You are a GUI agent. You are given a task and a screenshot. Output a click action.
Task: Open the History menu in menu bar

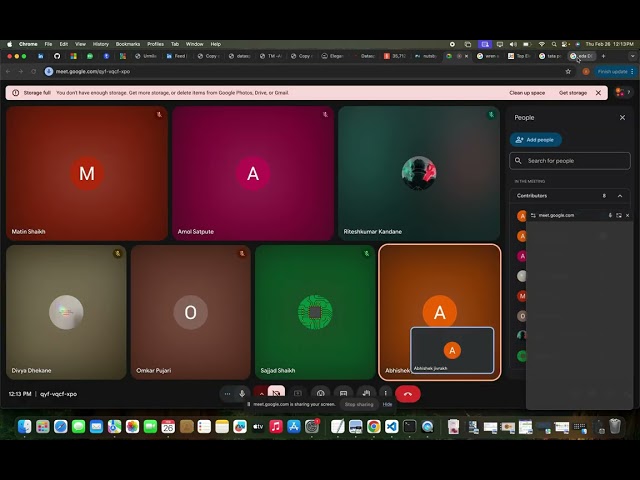coord(101,44)
